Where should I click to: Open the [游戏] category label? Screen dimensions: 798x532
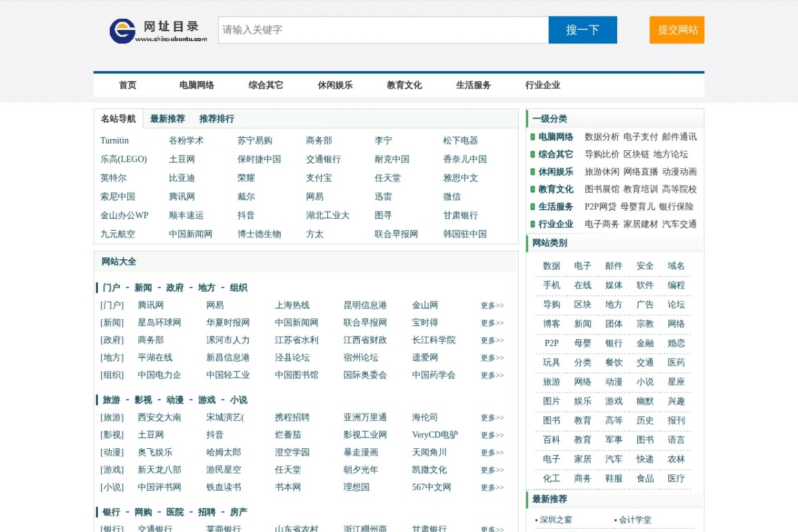point(112,469)
